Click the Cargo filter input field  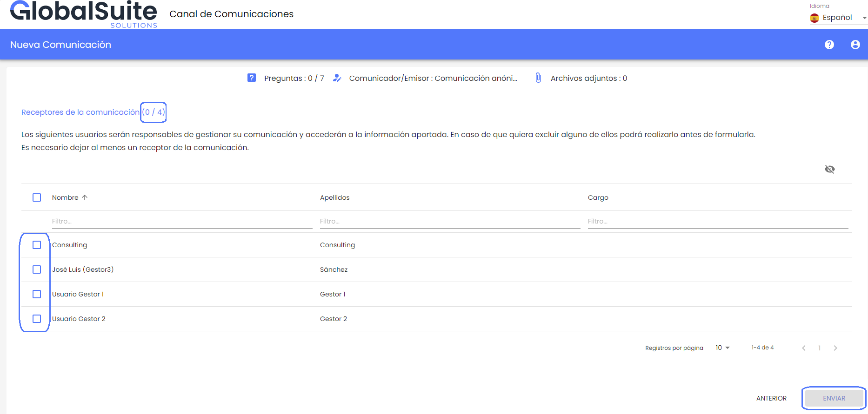click(717, 221)
